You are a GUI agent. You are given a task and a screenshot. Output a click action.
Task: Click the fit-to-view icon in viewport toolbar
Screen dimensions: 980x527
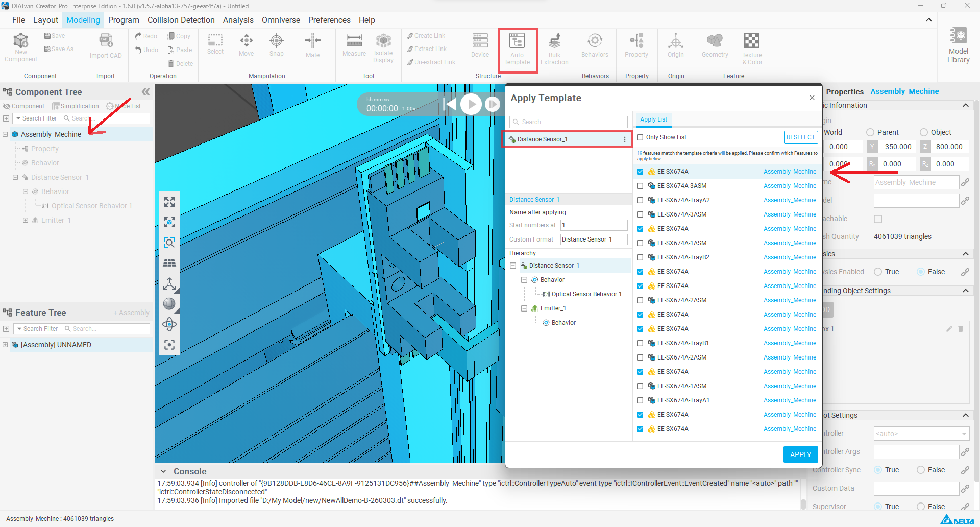point(169,202)
